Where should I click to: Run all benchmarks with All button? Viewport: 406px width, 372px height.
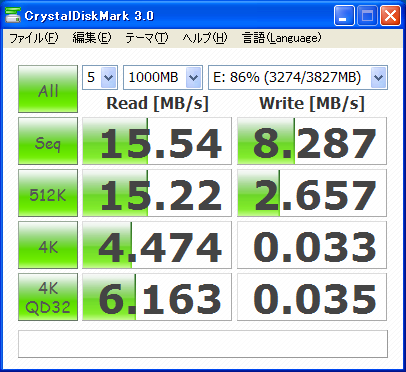[48, 89]
